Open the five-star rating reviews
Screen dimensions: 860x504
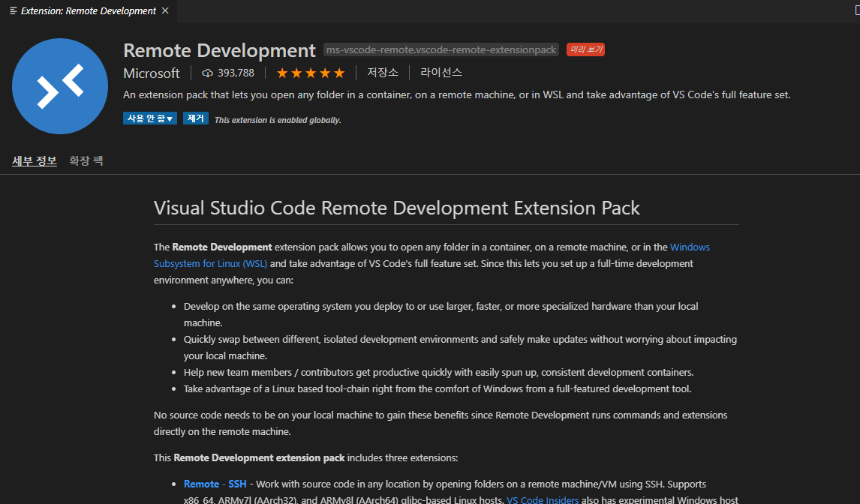311,73
